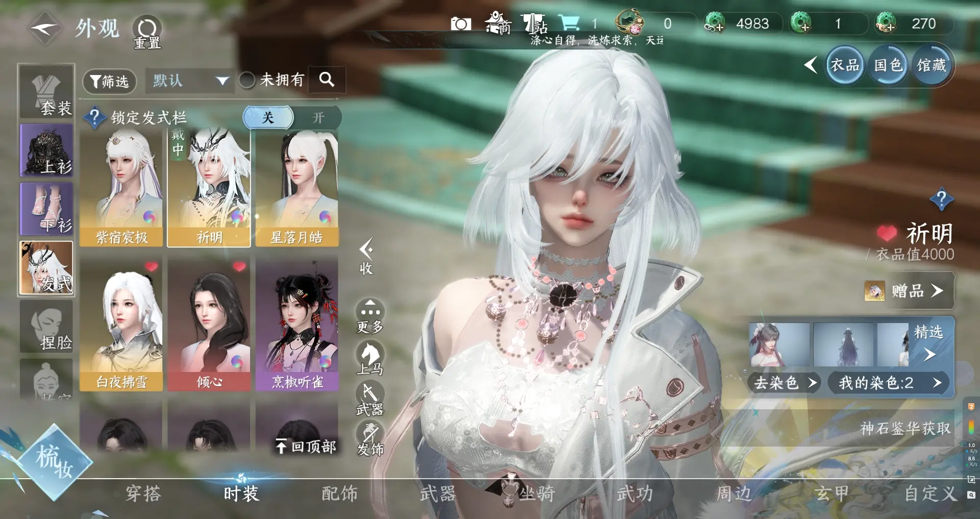The image size is (980, 519).
Task: Select the 套装 outfit set category
Action: pos(46,92)
